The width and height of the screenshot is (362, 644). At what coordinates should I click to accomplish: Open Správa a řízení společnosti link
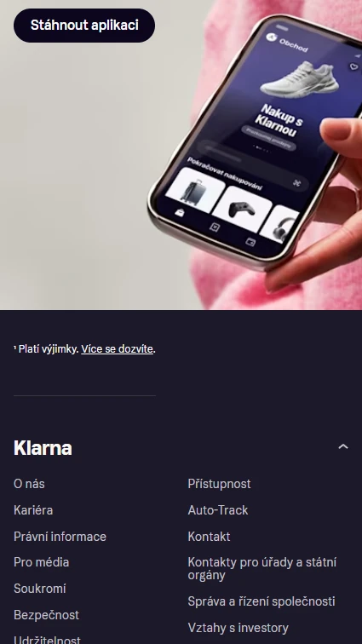click(261, 601)
